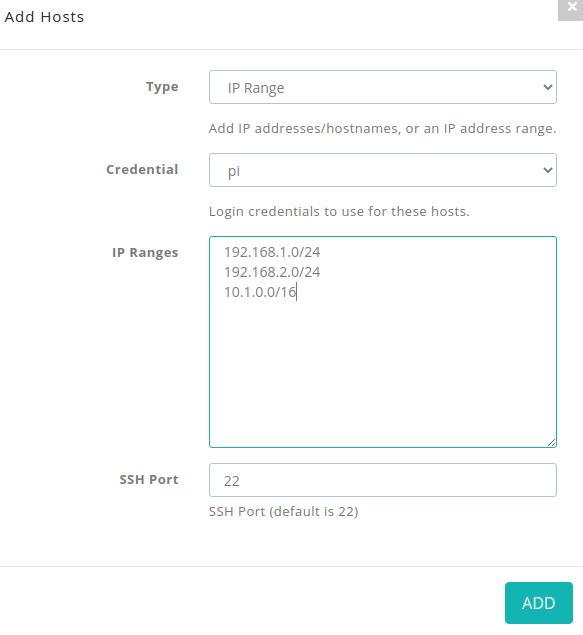Click inside the IP Ranges text area
583x635 pixels.
[383, 342]
